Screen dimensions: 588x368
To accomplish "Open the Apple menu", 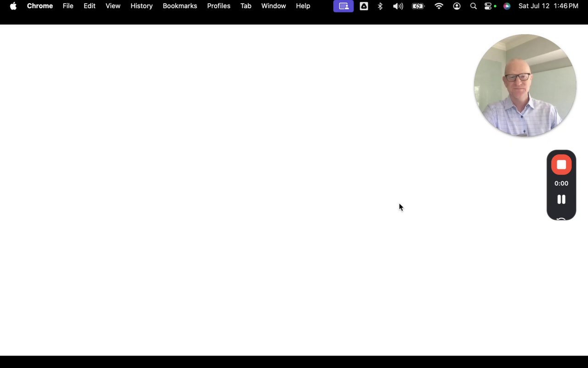I will click(13, 6).
